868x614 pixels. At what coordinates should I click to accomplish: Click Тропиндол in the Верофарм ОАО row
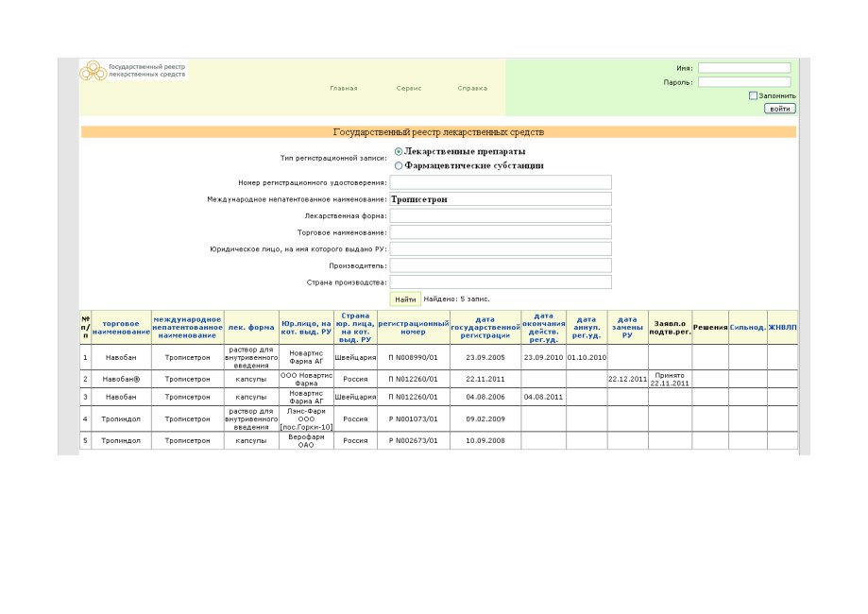(121, 441)
